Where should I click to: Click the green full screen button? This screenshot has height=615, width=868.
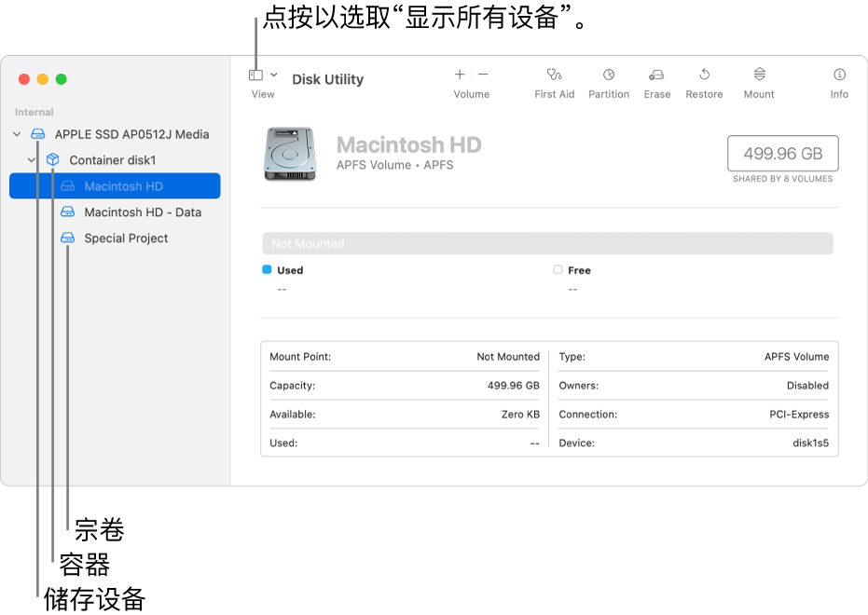coord(62,79)
